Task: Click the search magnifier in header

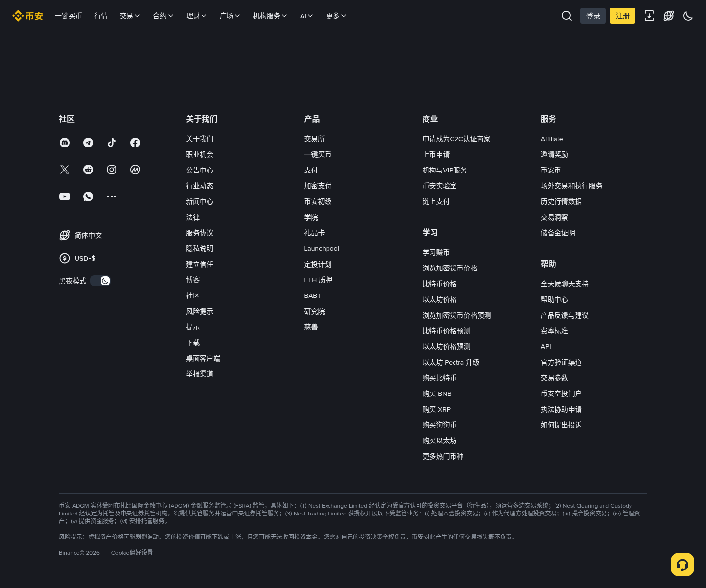Action: coord(567,16)
